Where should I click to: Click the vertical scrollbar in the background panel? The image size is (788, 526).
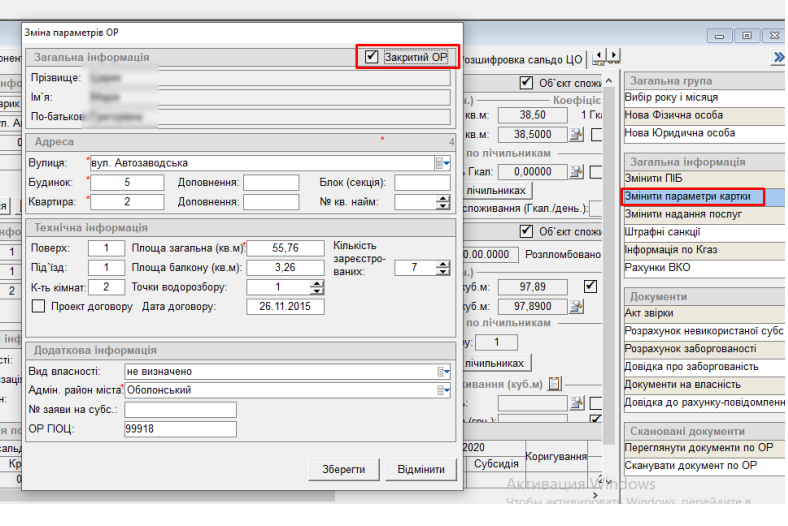[x=607, y=260]
